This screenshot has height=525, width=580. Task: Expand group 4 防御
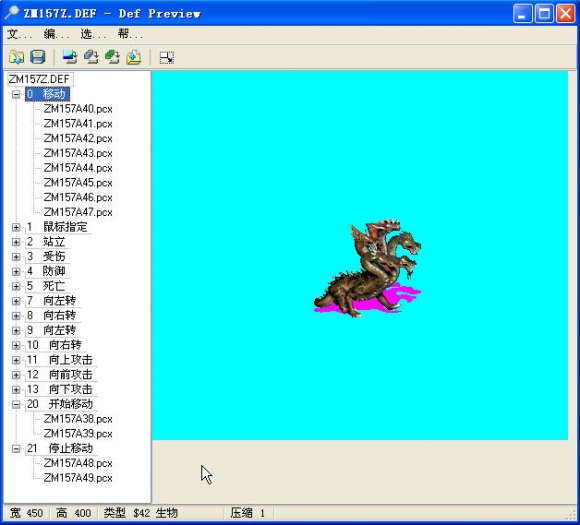(x=16, y=271)
